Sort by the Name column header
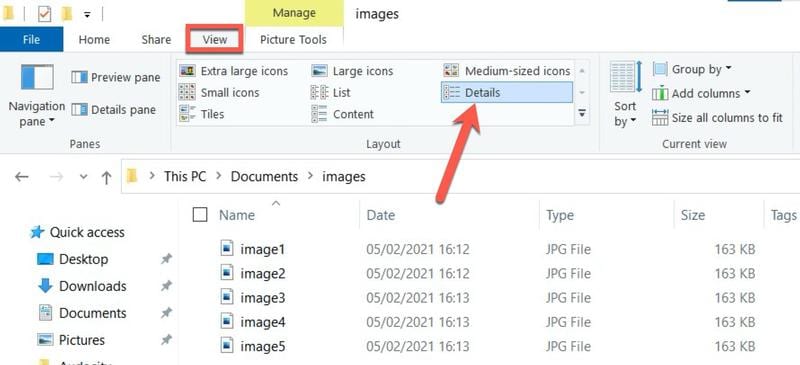The width and height of the screenshot is (800, 365). pos(237,215)
